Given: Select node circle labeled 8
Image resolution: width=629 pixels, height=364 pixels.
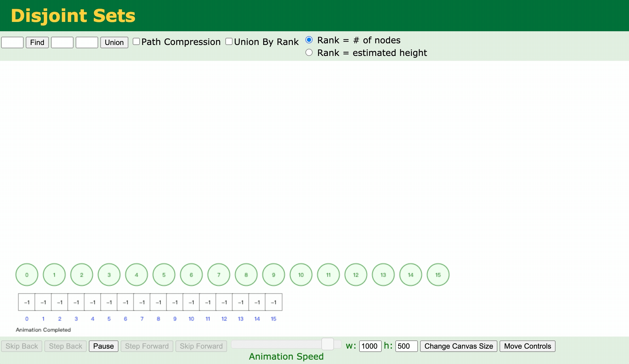Looking at the screenshot, I should pyautogui.click(x=246, y=275).
